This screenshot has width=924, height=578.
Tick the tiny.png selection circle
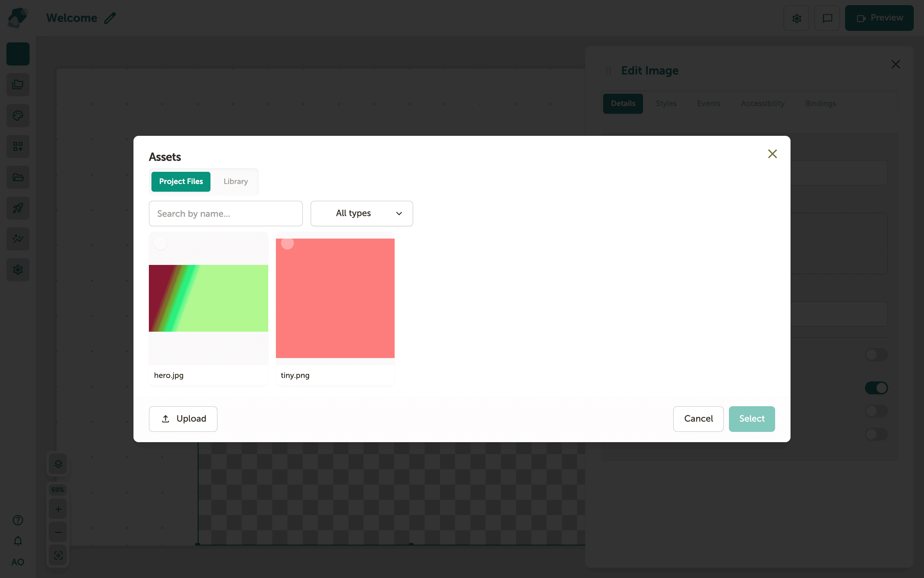click(287, 243)
